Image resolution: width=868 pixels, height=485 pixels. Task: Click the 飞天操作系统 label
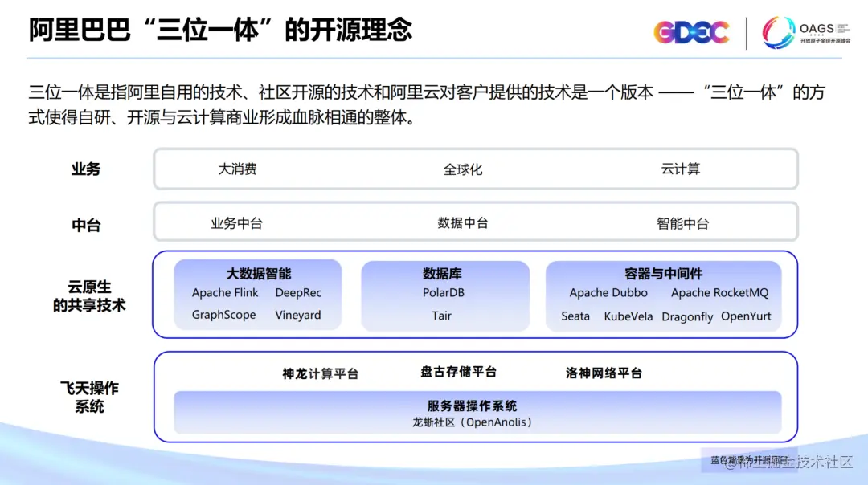(x=89, y=397)
